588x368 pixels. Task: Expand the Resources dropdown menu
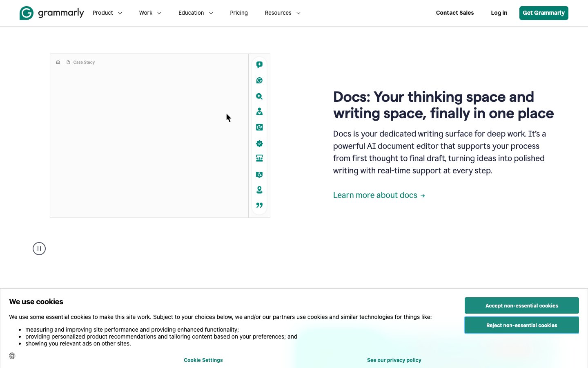[x=283, y=13]
